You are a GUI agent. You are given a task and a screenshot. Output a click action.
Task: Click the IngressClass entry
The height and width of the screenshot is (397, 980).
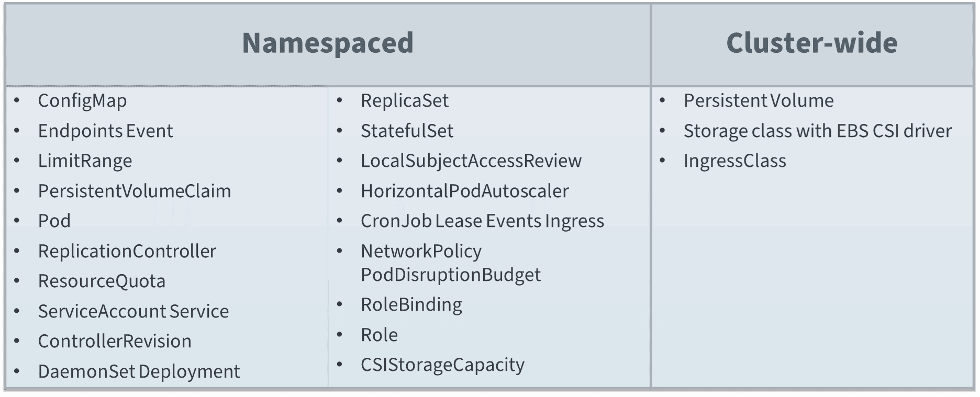pyautogui.click(x=734, y=161)
